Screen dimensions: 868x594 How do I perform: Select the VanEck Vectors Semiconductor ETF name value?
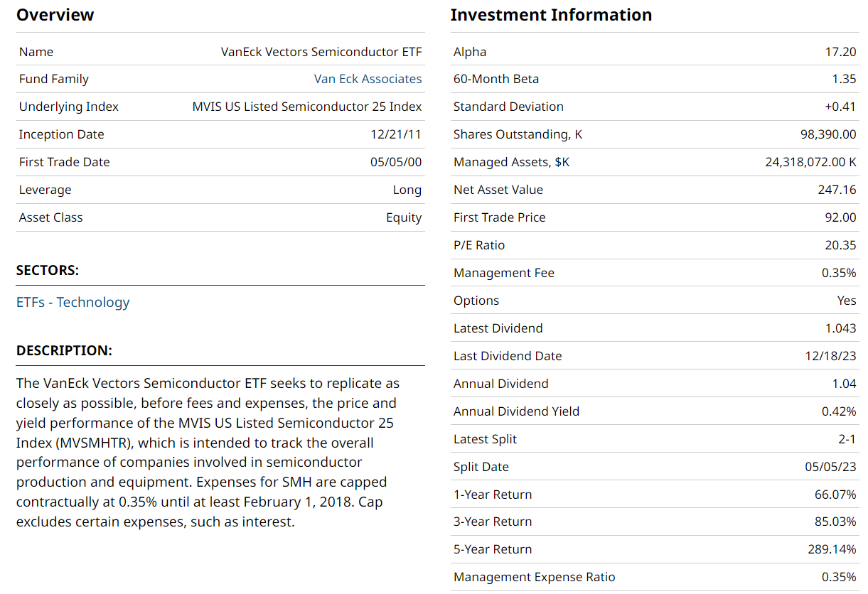pyautogui.click(x=321, y=52)
